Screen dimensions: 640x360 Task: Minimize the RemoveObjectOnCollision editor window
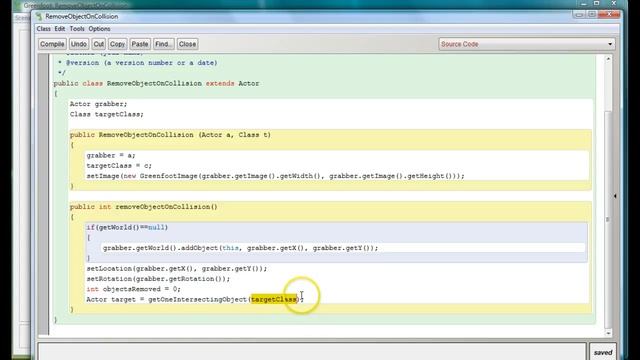point(579,14)
